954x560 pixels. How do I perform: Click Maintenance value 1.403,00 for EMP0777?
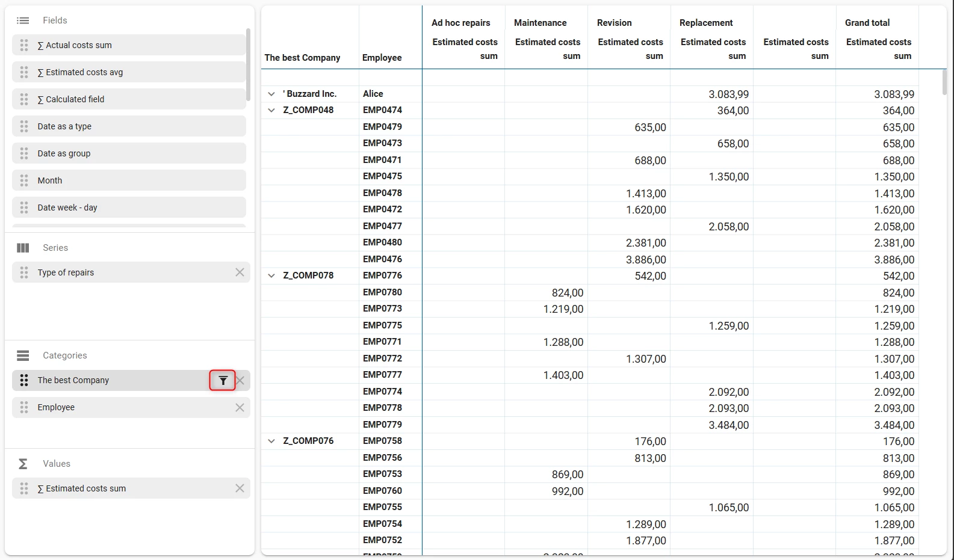tap(563, 375)
